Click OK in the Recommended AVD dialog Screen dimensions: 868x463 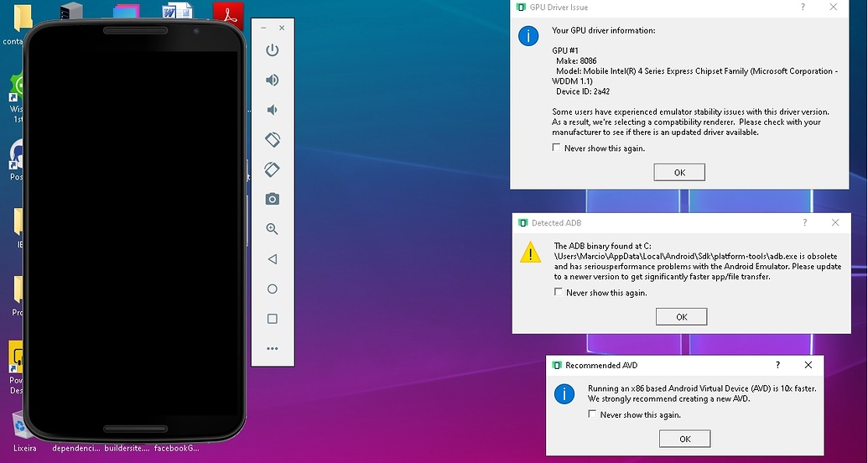[685, 440]
